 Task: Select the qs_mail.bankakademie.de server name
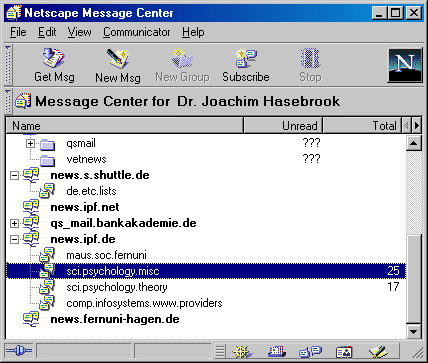[x=123, y=223]
